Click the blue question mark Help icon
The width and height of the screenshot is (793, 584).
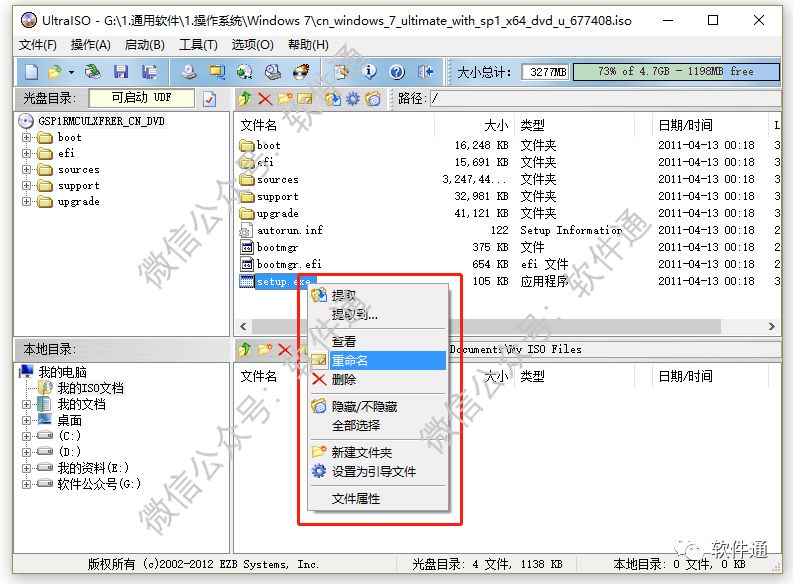click(x=397, y=72)
